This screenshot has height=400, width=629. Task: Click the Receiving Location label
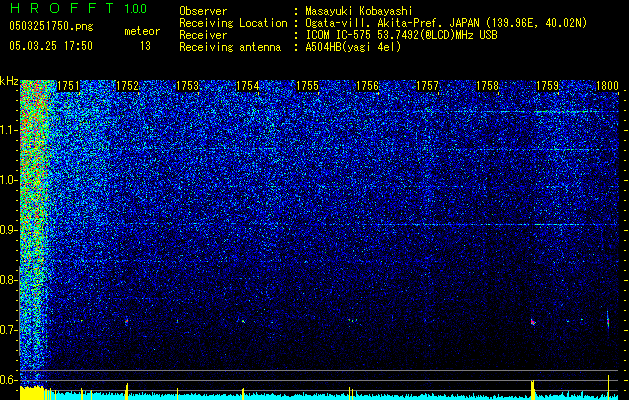point(233,23)
